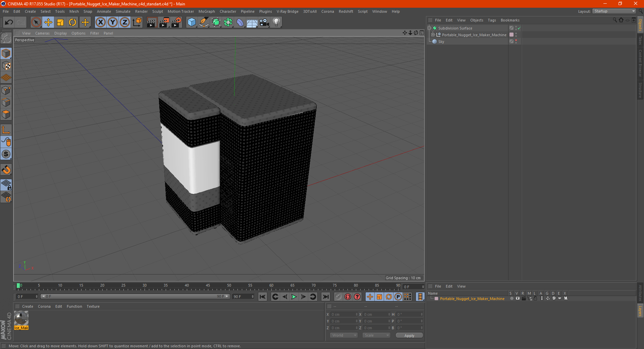Open the viewport Cameras menu
Viewport: 644px width, 349px height.
pos(42,33)
